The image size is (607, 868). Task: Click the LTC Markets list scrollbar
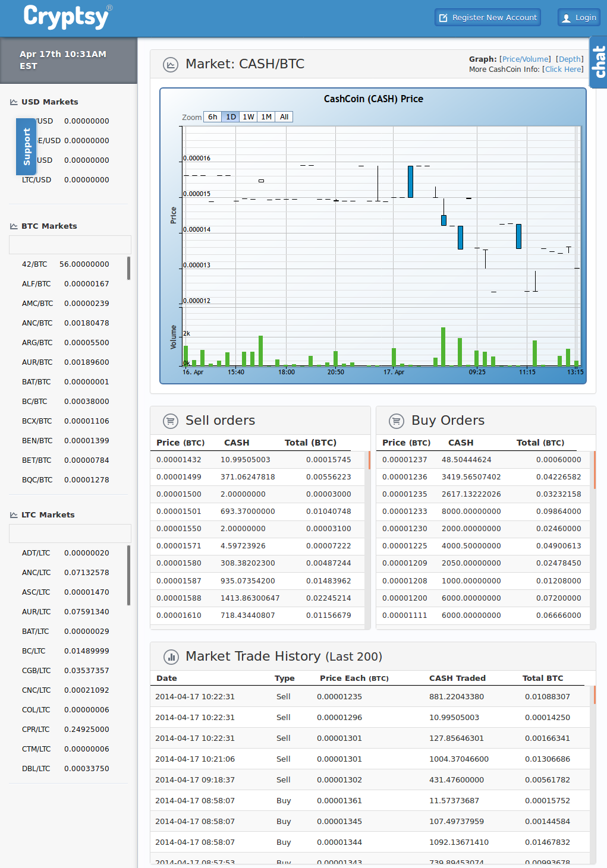(x=128, y=575)
